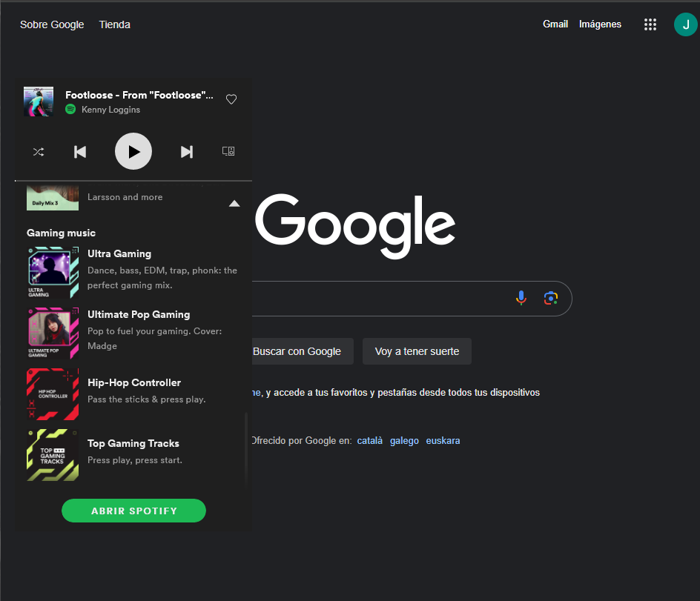Viewport: 700px width, 601px height.
Task: Like Footloose with the heart icon
Action: (x=231, y=99)
